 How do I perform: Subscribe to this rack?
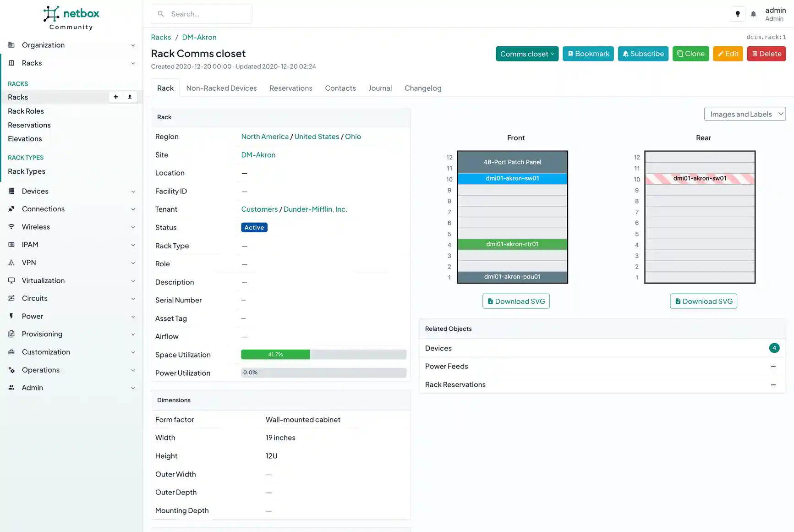pyautogui.click(x=643, y=54)
